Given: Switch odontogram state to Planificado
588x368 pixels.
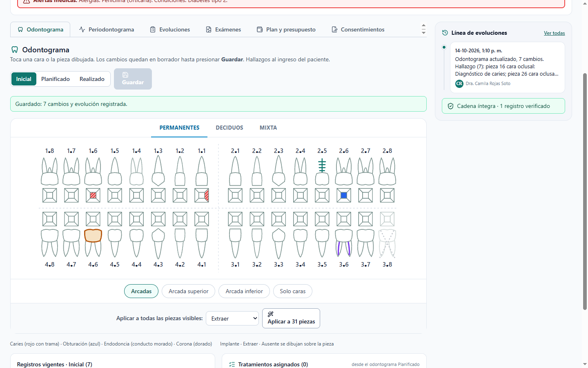Looking at the screenshot, I should [x=56, y=79].
